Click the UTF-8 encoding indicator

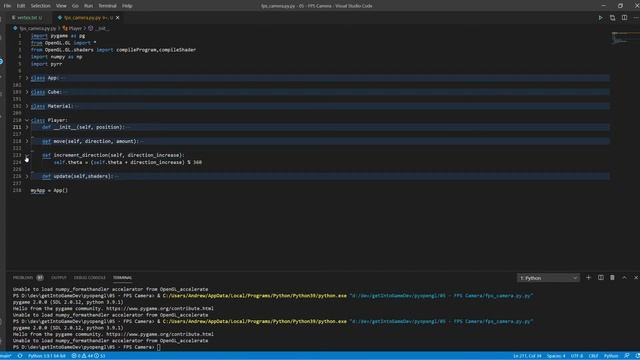(577, 356)
